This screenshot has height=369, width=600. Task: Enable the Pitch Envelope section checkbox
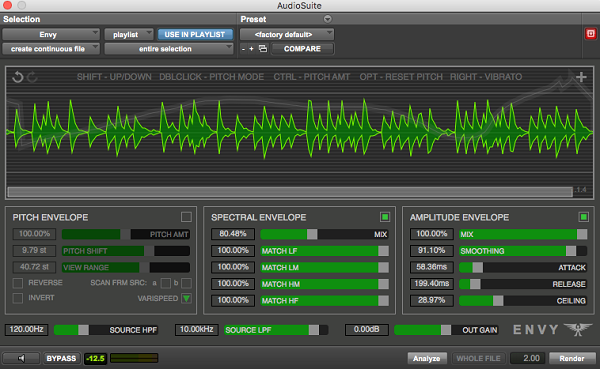click(186, 217)
